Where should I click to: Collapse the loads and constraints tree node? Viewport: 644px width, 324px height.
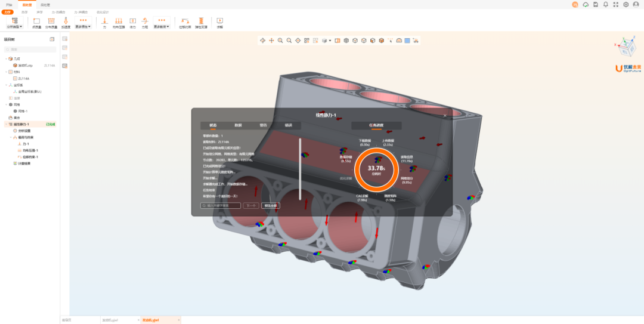pyautogui.click(x=11, y=137)
